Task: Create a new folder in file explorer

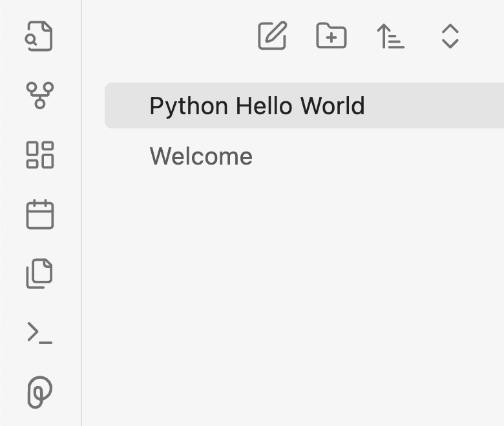Action: (x=331, y=36)
